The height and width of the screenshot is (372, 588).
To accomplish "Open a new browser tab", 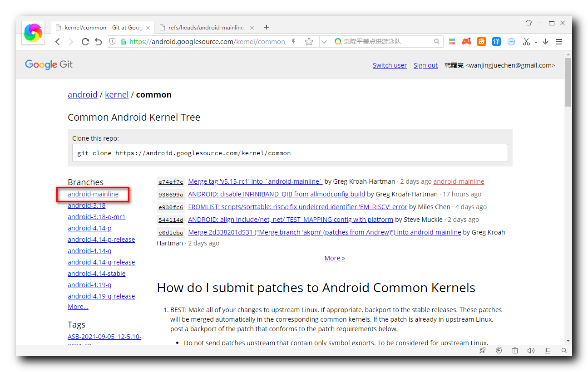I will coord(266,27).
